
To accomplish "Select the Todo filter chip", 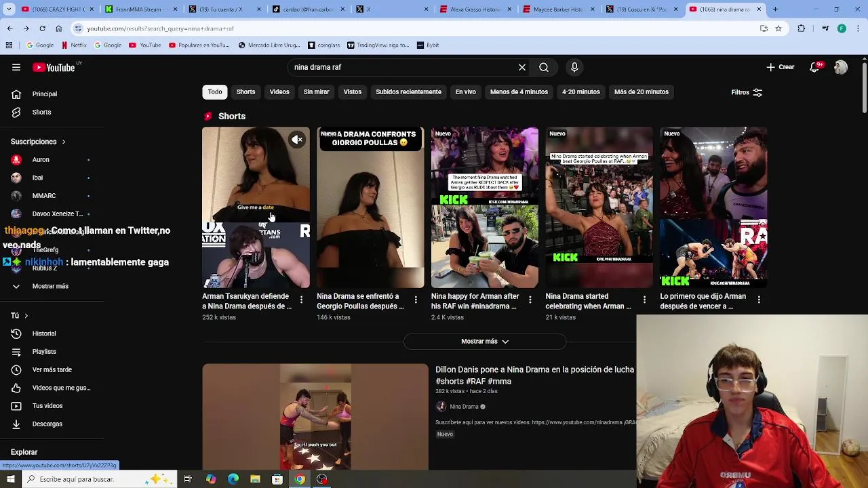I will tap(215, 91).
